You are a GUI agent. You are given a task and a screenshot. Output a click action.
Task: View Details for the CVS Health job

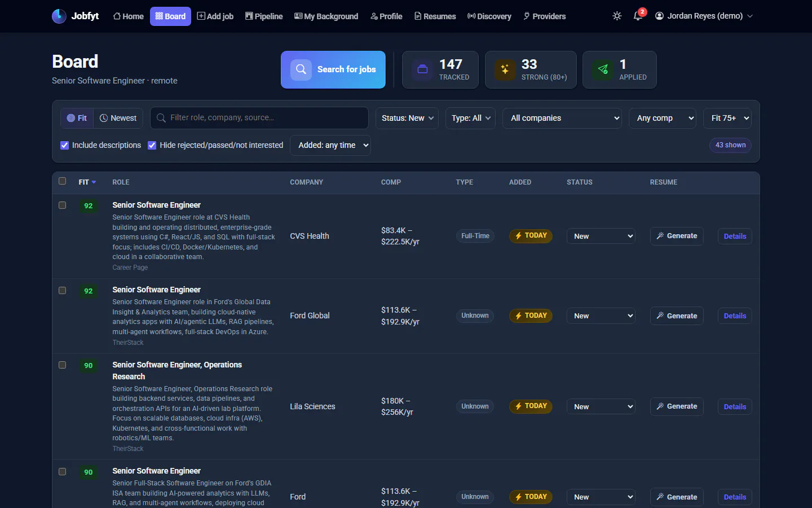(735, 236)
